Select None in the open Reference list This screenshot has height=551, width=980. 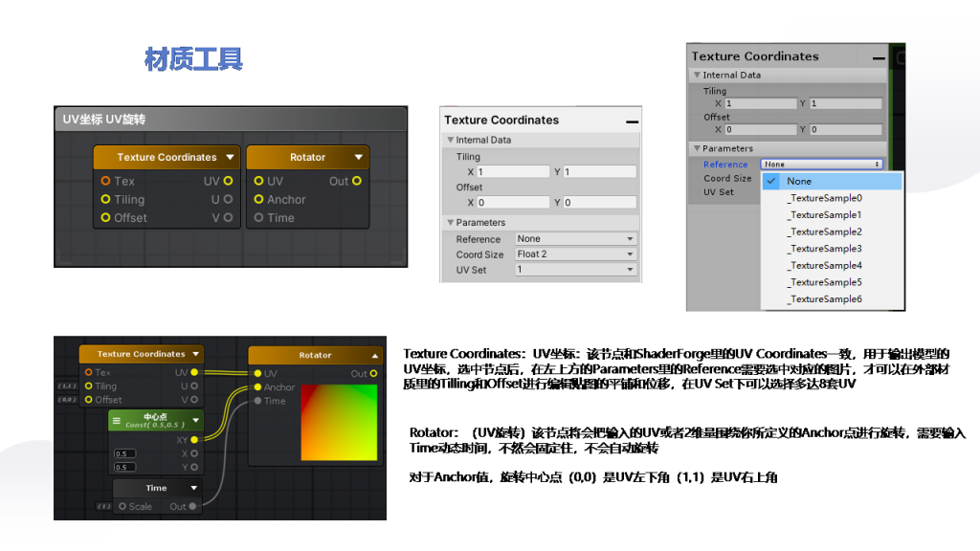coord(832,181)
